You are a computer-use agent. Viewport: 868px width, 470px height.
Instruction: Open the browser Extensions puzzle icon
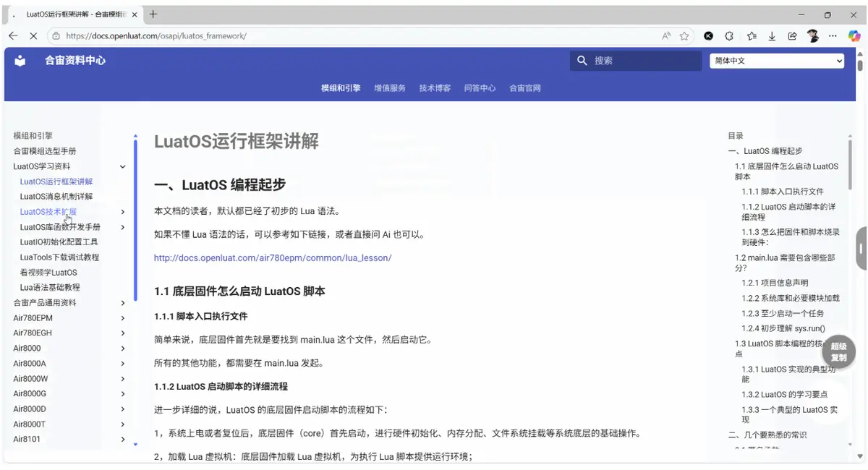729,35
